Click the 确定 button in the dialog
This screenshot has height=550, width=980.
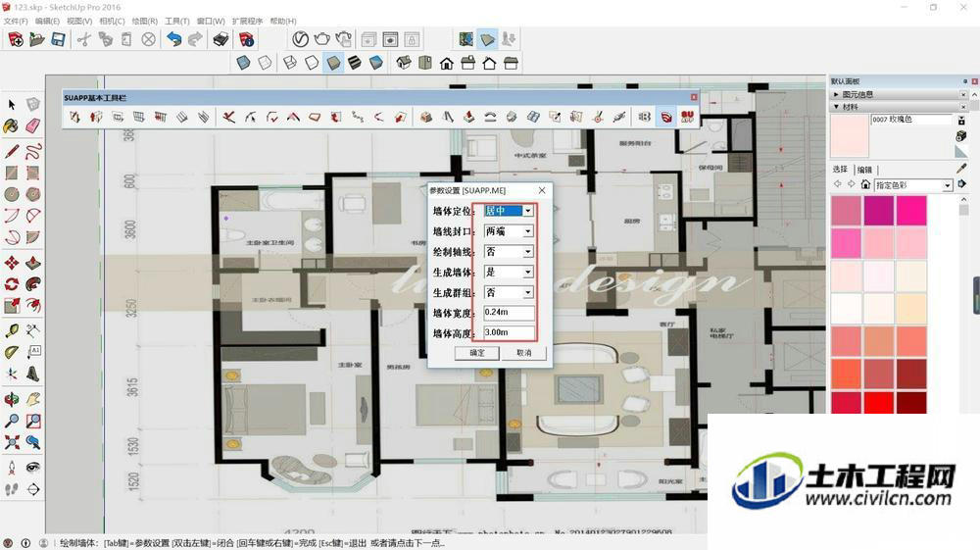pyautogui.click(x=477, y=353)
